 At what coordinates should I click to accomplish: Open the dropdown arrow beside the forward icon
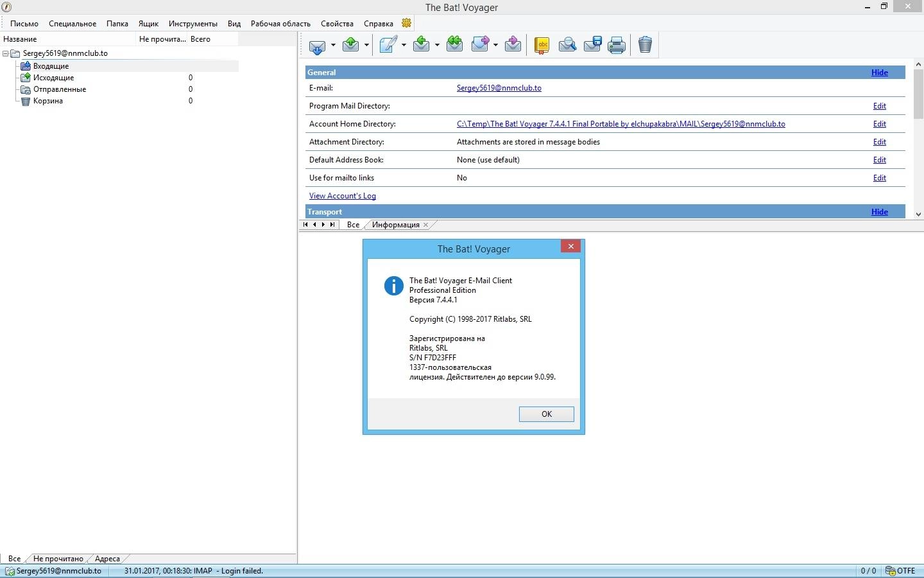click(495, 45)
